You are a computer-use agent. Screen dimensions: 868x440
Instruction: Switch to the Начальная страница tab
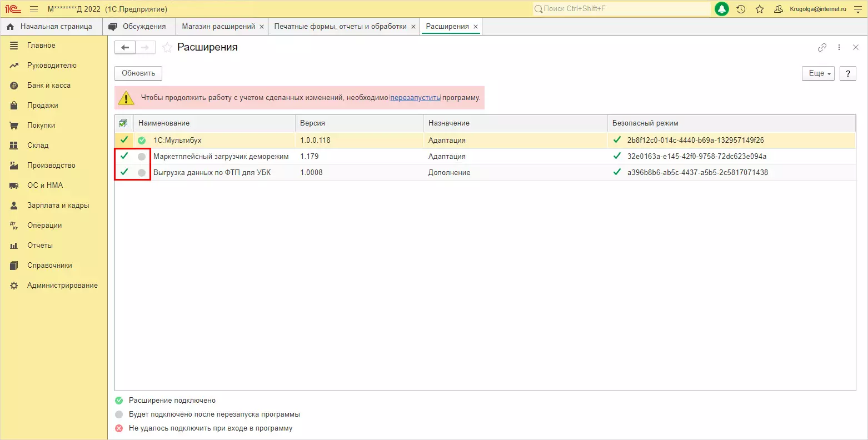click(x=51, y=26)
